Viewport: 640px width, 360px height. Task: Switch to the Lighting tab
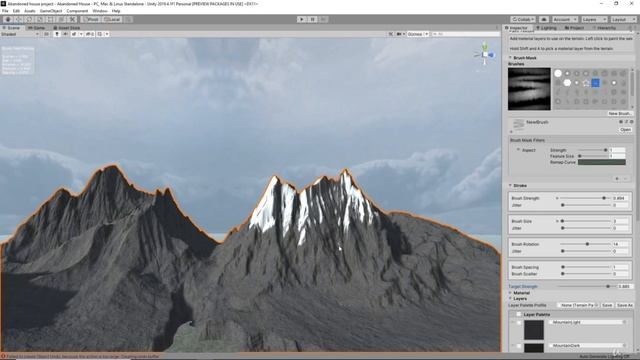pos(546,28)
